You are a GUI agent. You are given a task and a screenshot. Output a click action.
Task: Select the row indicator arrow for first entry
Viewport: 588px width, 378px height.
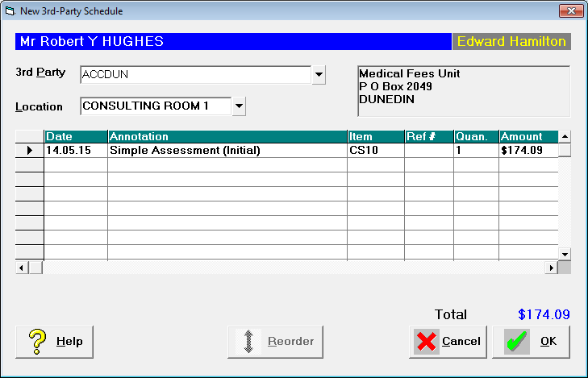[30, 150]
